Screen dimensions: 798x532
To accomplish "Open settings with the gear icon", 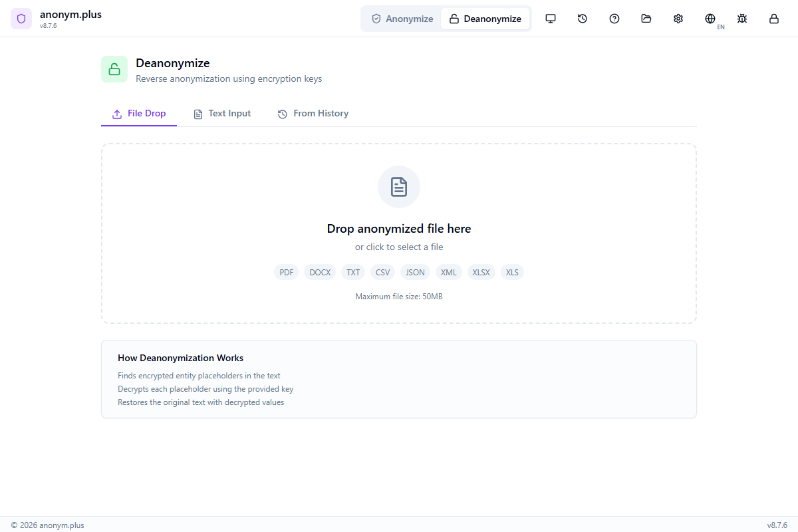I will pyautogui.click(x=678, y=19).
